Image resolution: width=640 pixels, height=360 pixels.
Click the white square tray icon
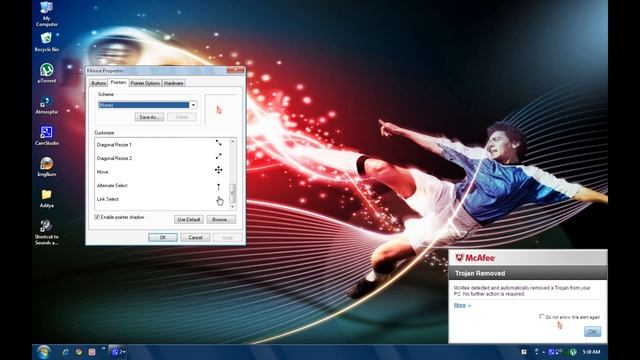pos(524,352)
